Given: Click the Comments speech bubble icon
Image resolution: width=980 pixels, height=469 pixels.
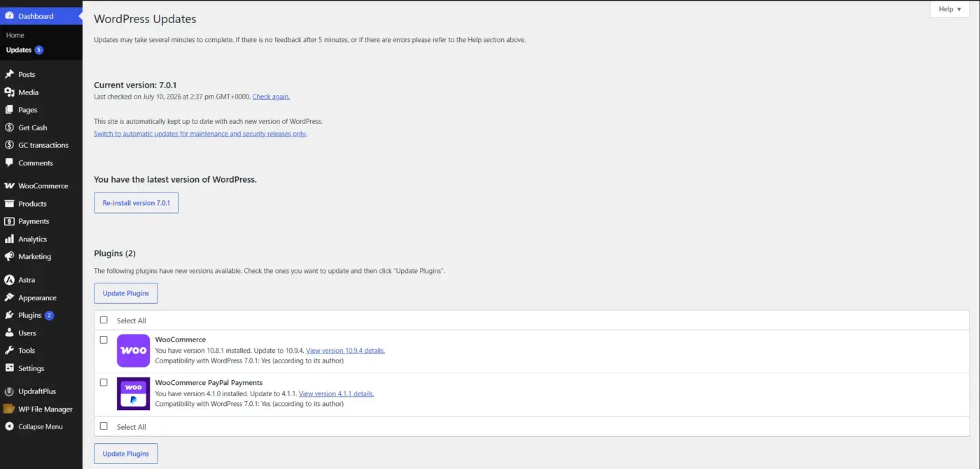Looking at the screenshot, I should (x=9, y=162).
